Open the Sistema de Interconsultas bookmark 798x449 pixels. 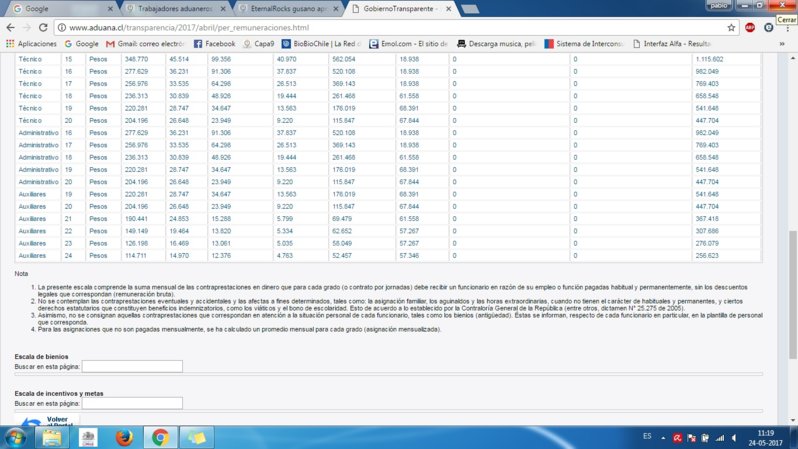(584, 44)
